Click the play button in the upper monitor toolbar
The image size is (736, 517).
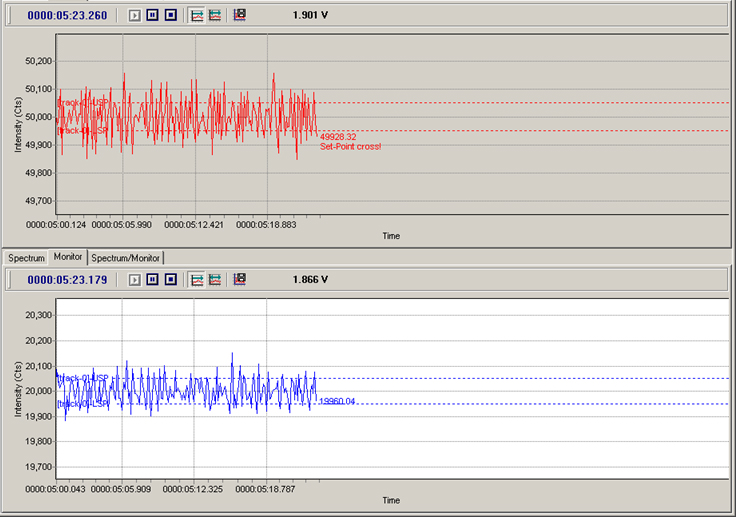(x=135, y=15)
